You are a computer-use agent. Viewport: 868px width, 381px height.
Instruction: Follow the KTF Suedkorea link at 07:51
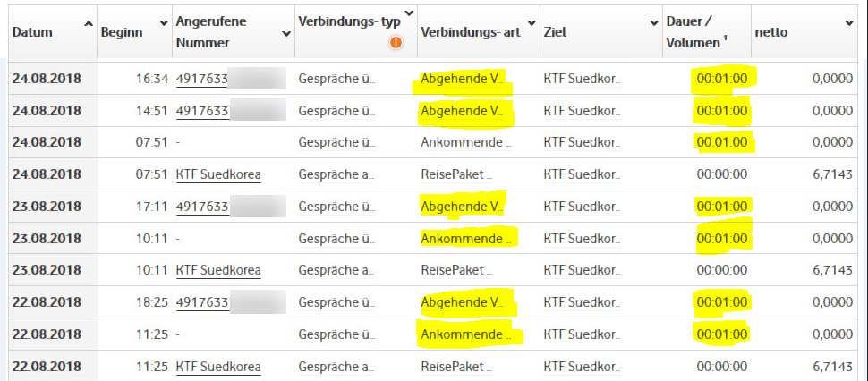pyautogui.click(x=218, y=174)
